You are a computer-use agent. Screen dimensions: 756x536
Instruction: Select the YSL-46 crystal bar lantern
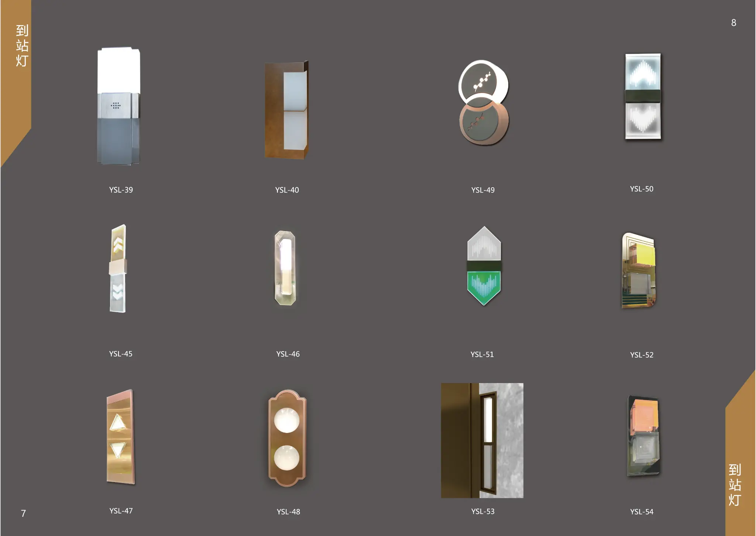285,268
